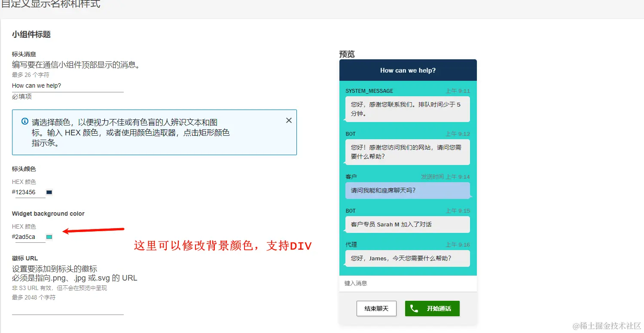This screenshot has width=644, height=333.
Task: Click the 标头消息 field label
Action: point(24,54)
